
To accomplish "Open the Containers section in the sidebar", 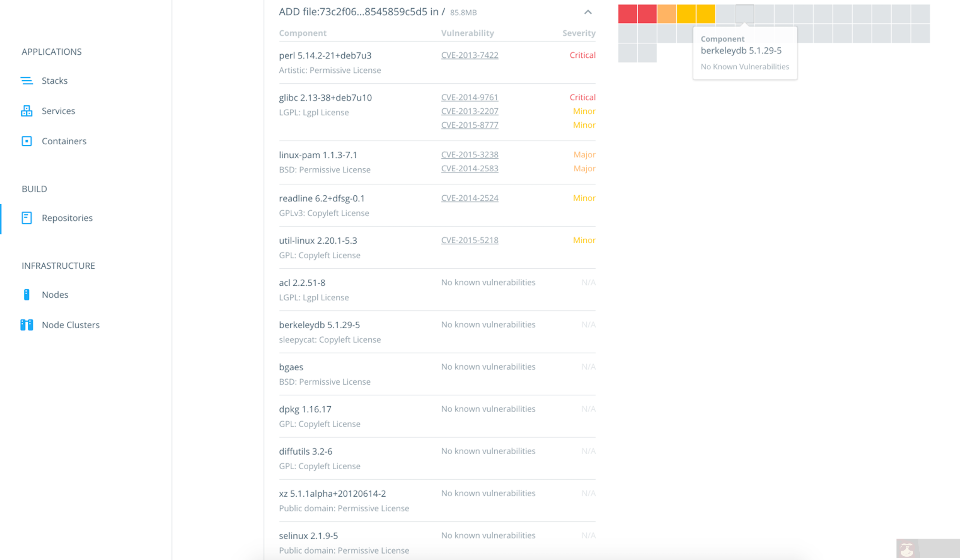I will (x=64, y=141).
